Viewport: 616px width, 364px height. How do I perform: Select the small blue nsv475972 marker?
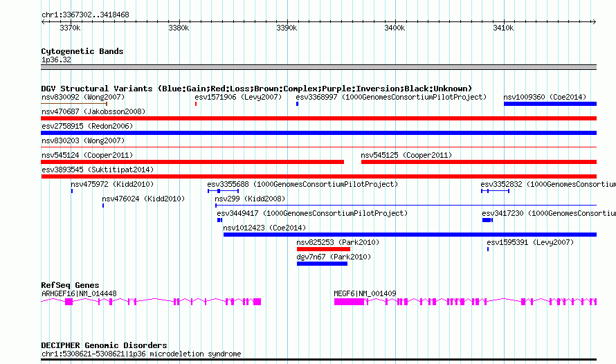pos(72,191)
